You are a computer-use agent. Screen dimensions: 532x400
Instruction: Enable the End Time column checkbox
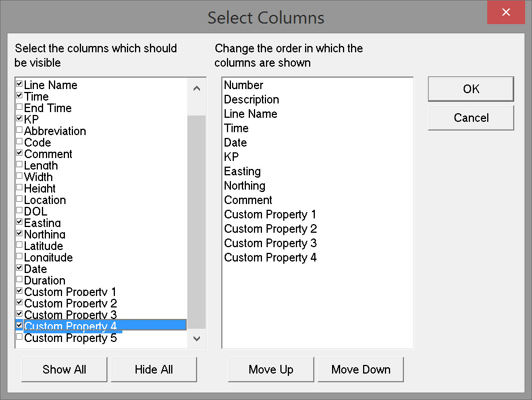pyautogui.click(x=20, y=107)
